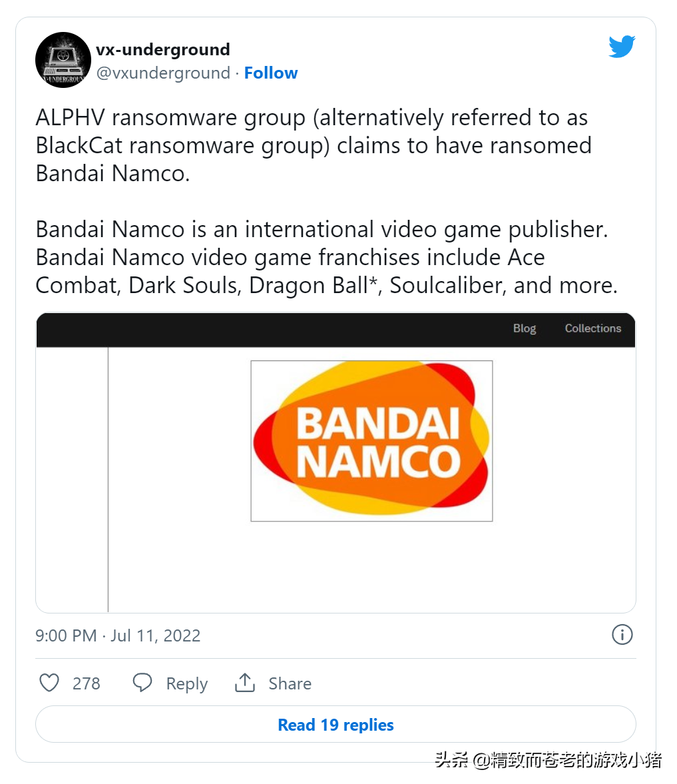Click the 278 likes count

tap(87, 683)
